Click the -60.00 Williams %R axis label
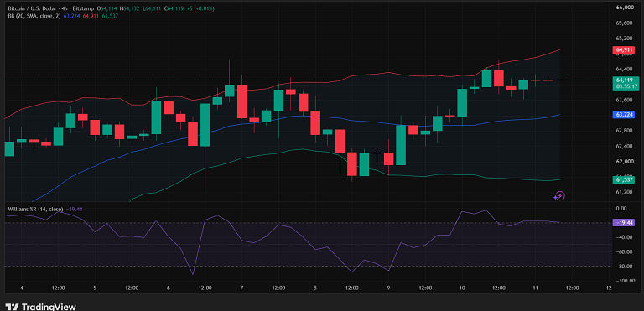Image resolution: width=644 pixels, height=311 pixels. tap(625, 251)
